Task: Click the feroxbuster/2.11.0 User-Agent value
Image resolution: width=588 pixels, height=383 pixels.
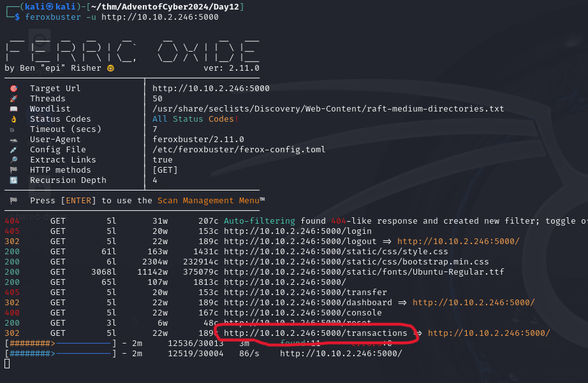Action: pos(198,140)
